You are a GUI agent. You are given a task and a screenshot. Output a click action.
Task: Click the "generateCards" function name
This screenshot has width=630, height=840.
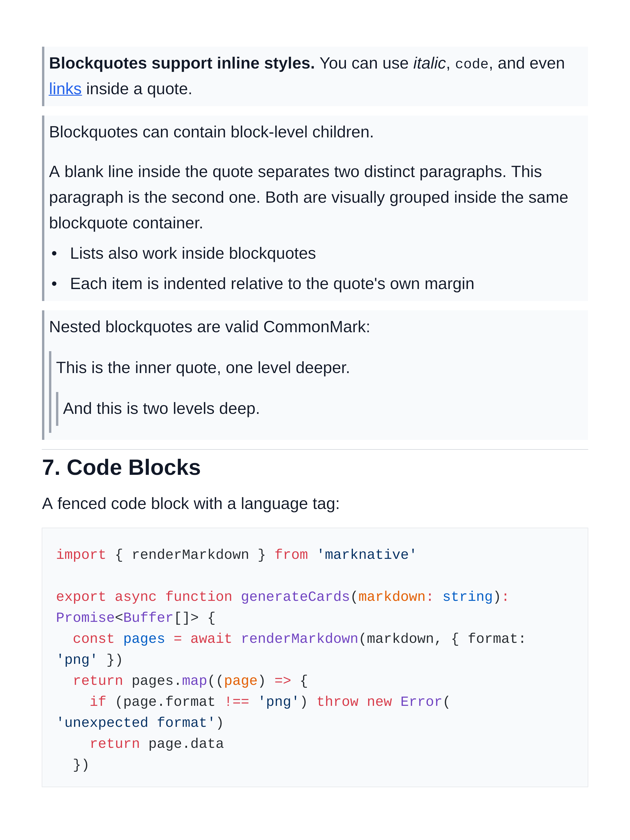pos(295,597)
